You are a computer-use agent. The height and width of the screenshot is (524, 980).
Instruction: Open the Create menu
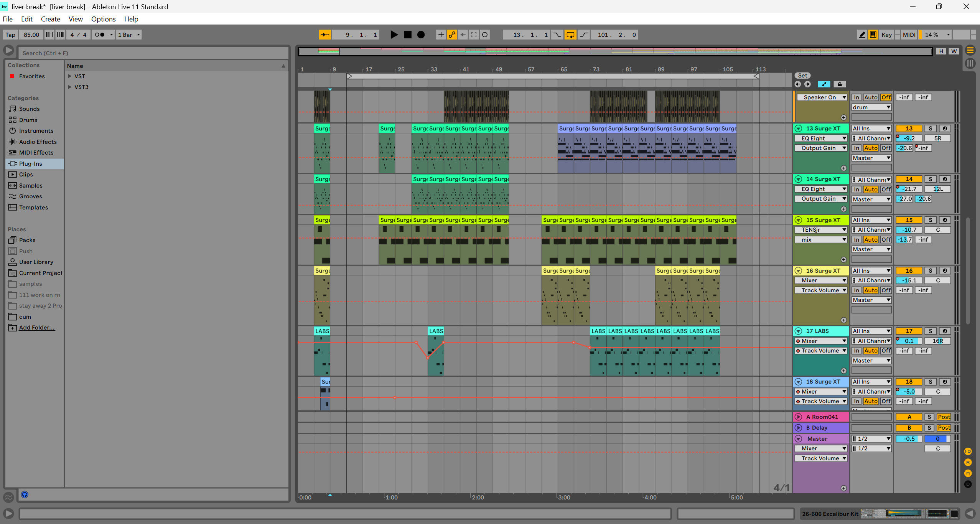tap(50, 19)
